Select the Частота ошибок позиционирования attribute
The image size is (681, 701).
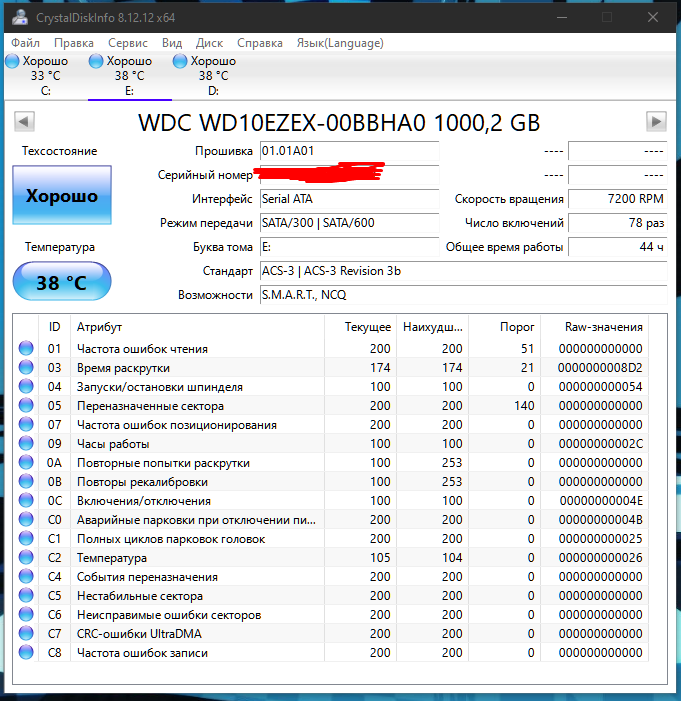177,425
